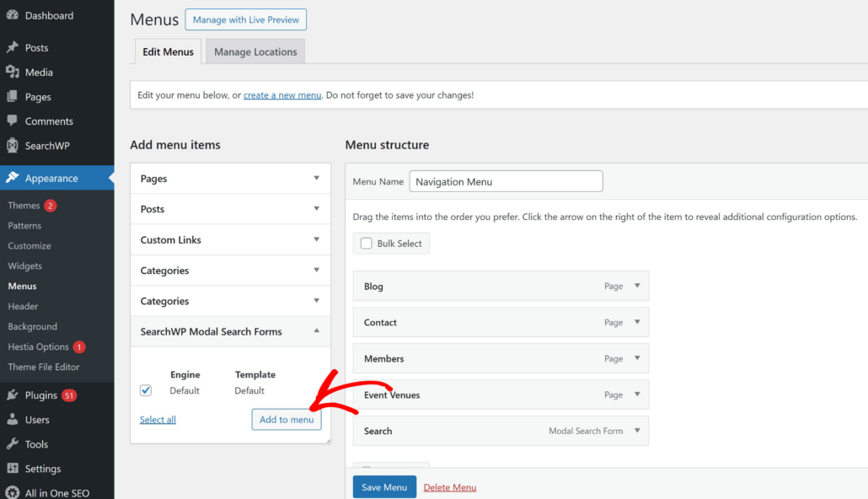This screenshot has height=499, width=868.
Task: Click the SearchWP magnifier icon
Action: click(12, 145)
